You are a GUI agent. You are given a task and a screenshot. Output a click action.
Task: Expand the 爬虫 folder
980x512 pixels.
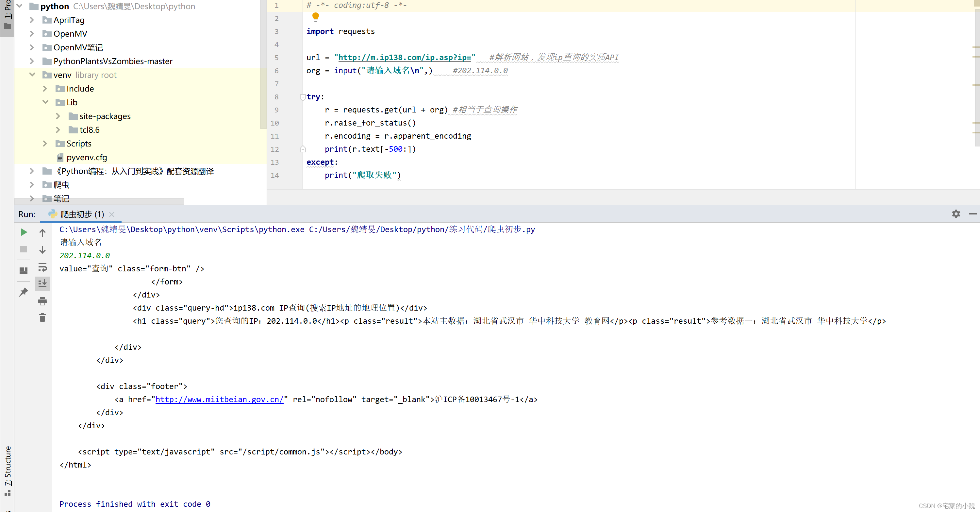tap(32, 185)
